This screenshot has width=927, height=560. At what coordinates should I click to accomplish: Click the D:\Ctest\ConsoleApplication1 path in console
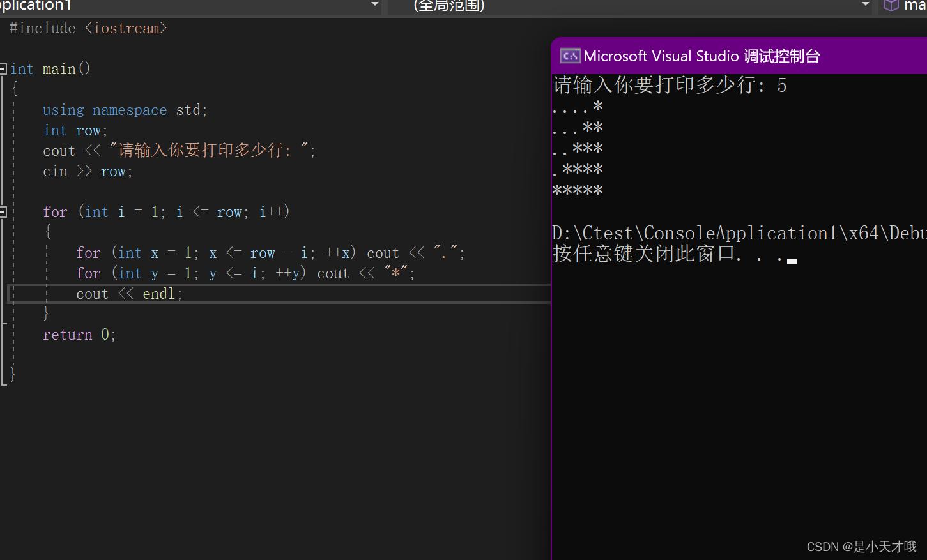pos(703,232)
